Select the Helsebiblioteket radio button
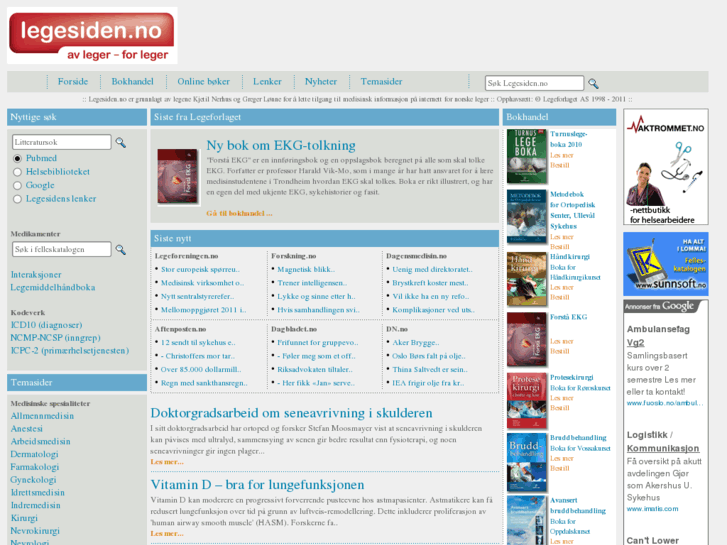 point(17,172)
